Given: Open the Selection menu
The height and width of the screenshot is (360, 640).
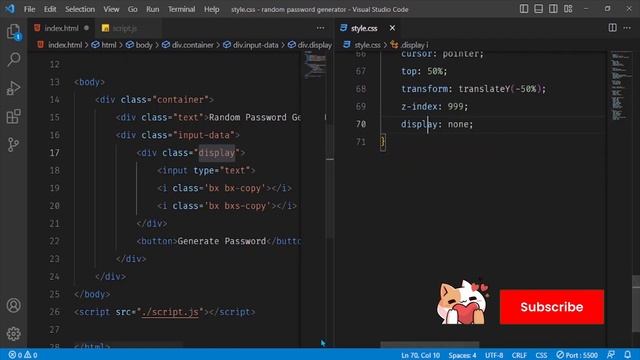Looking at the screenshot, I should 80,9.
